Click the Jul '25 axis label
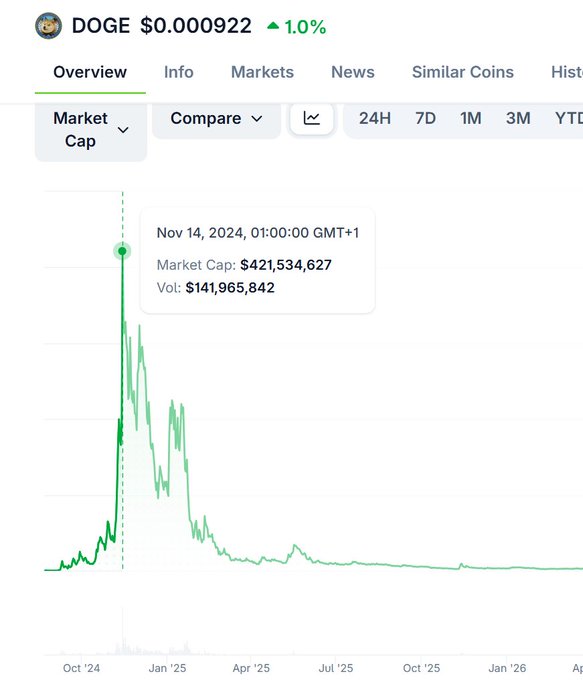The width and height of the screenshot is (583, 680). (336, 668)
